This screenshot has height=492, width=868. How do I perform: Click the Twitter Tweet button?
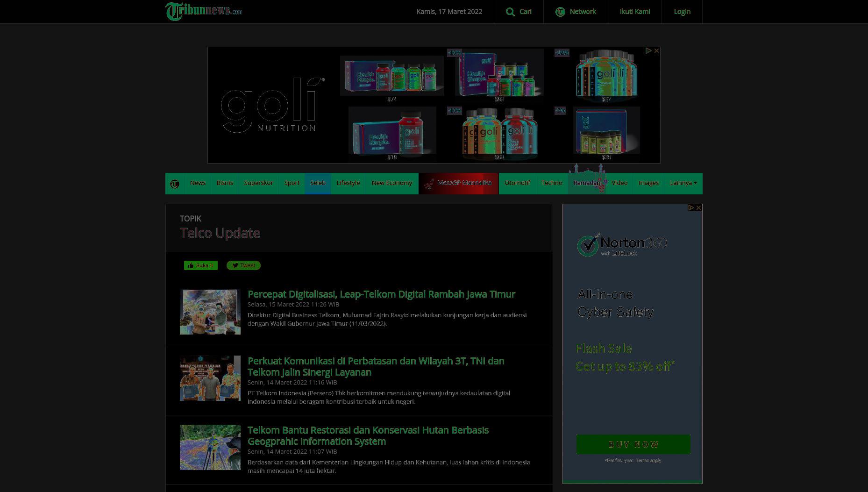pos(243,265)
